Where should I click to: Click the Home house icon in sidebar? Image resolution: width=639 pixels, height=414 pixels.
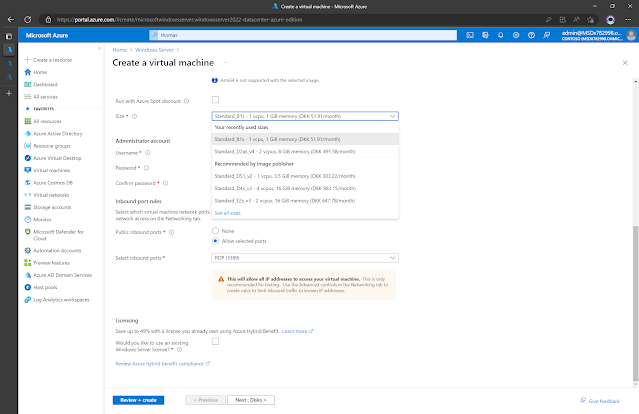pos(28,72)
